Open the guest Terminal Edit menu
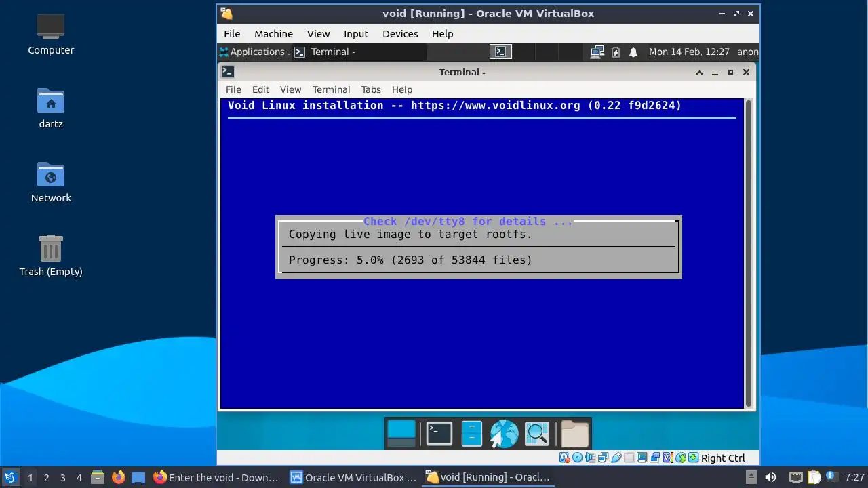The width and height of the screenshot is (868, 488). tap(260, 89)
